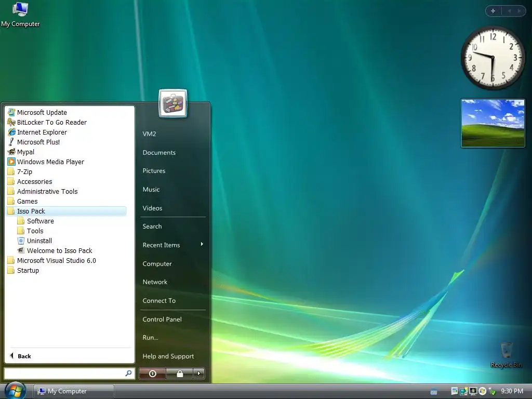Open Control Panel
Image resolution: width=532 pixels, height=399 pixels.
tap(162, 320)
